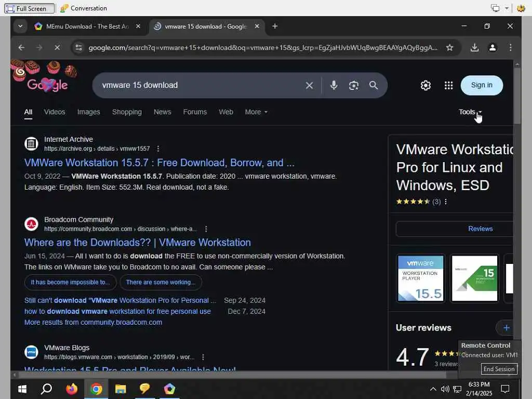Image resolution: width=532 pixels, height=399 pixels.
Task: Open the MEmu taskbar icon
Action: [169, 389]
